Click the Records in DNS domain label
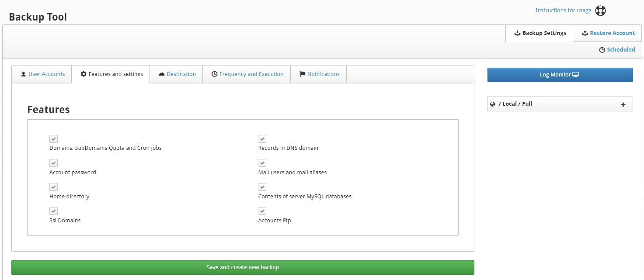Viewport: 644px width, 280px height. point(288,148)
